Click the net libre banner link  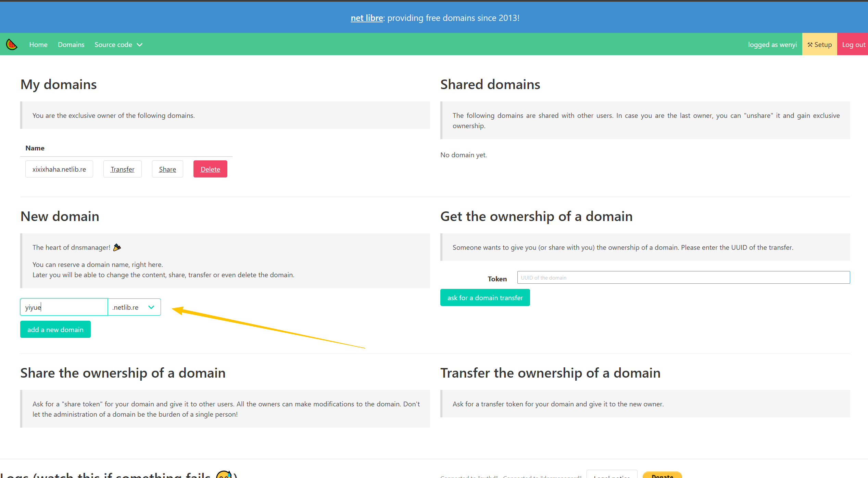[x=366, y=18]
